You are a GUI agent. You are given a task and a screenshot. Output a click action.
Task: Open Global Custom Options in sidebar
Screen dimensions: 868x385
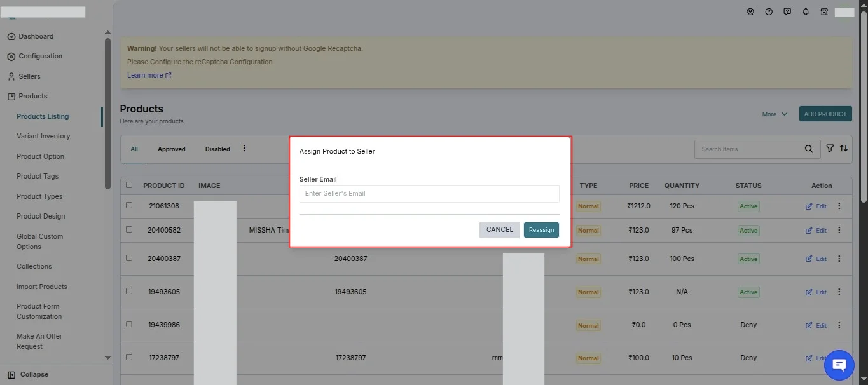click(39, 241)
